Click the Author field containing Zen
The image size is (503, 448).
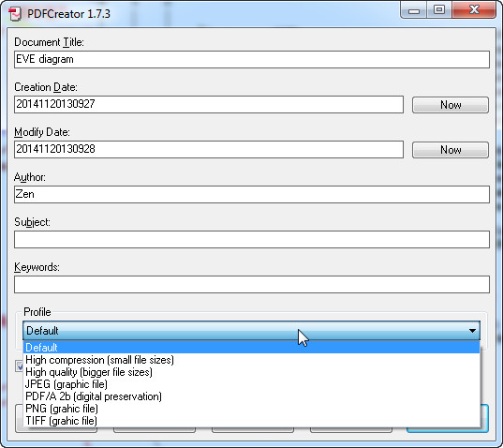(x=252, y=194)
